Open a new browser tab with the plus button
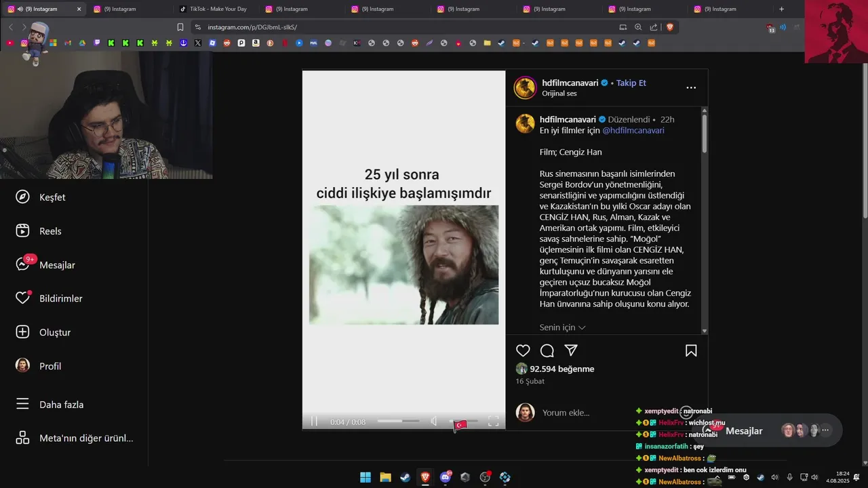Viewport: 868px width, 488px height. click(781, 9)
